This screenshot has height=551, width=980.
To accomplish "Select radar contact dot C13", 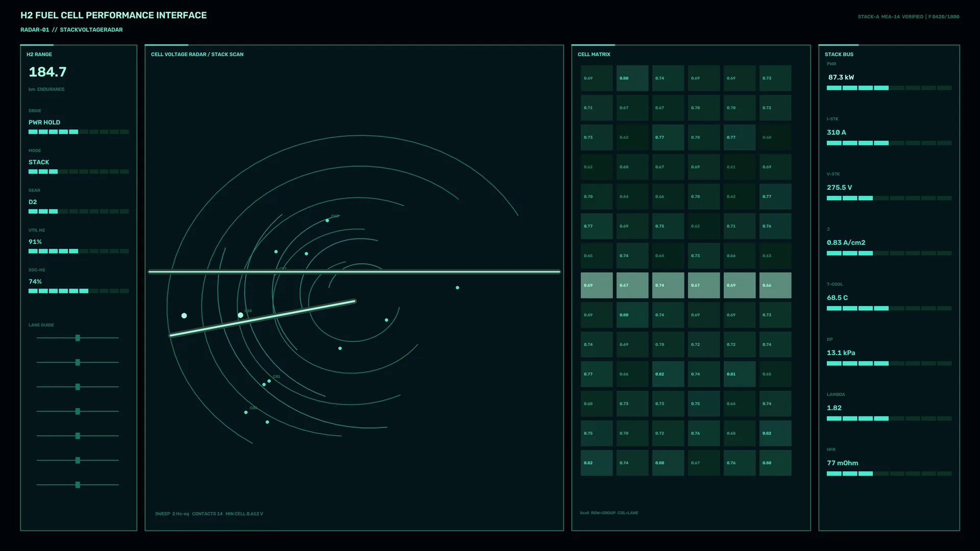I will 327,220.
